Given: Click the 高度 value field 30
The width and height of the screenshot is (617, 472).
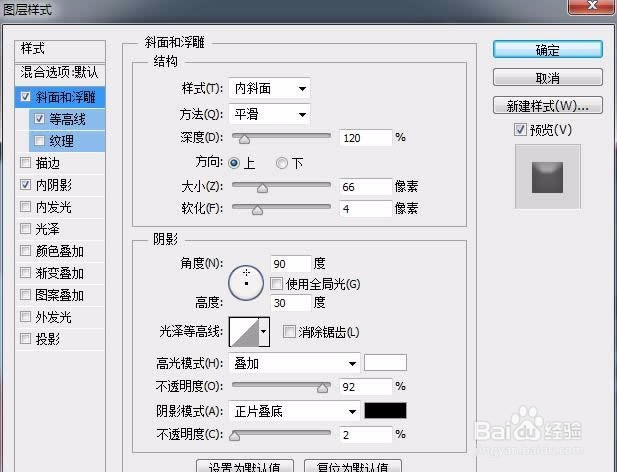Looking at the screenshot, I should point(291,303).
